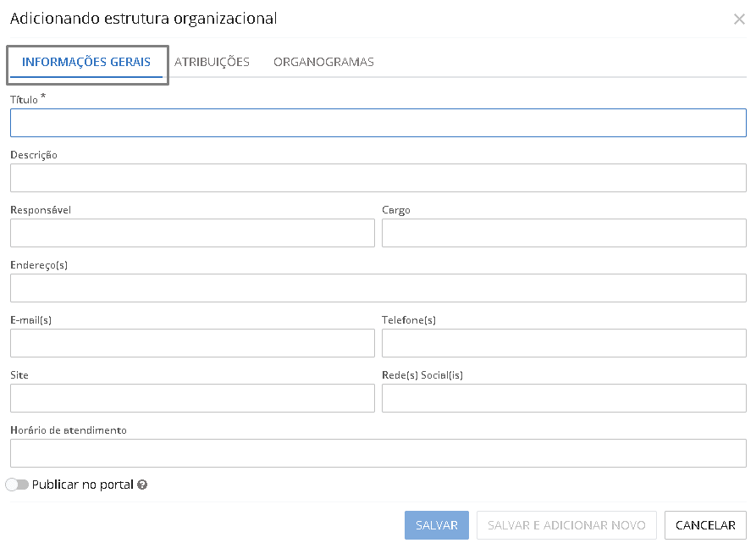Close the dialog with the X icon
This screenshot has height=543, width=756.
tap(739, 19)
